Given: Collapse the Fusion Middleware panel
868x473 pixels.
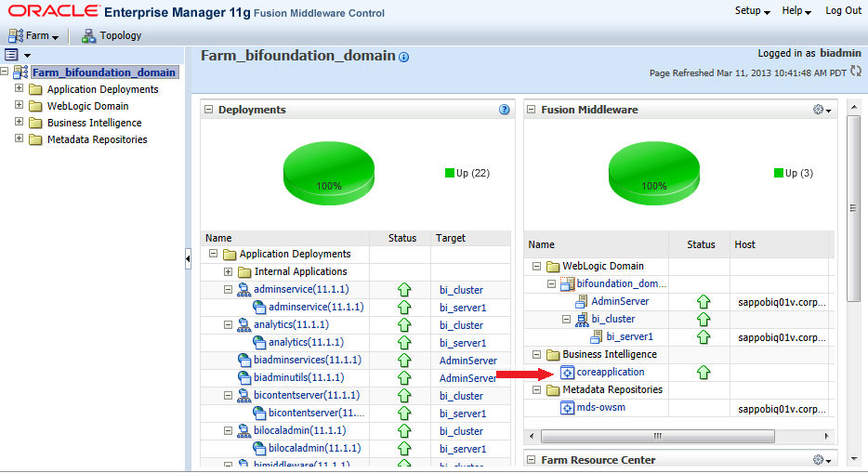Looking at the screenshot, I should coord(532,110).
